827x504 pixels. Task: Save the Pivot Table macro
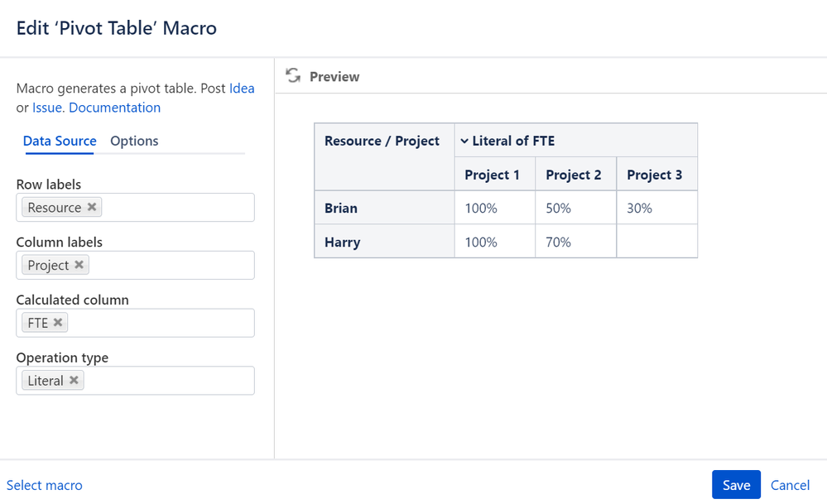coord(736,485)
